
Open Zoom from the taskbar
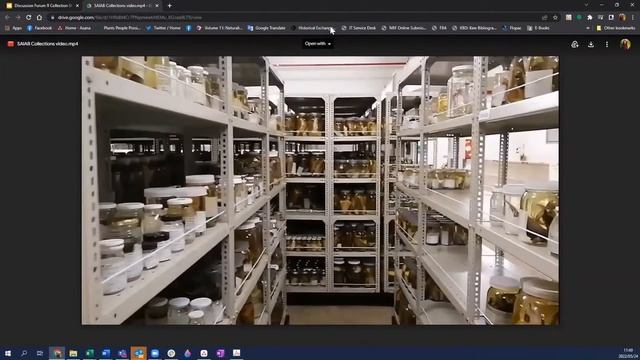(155, 353)
